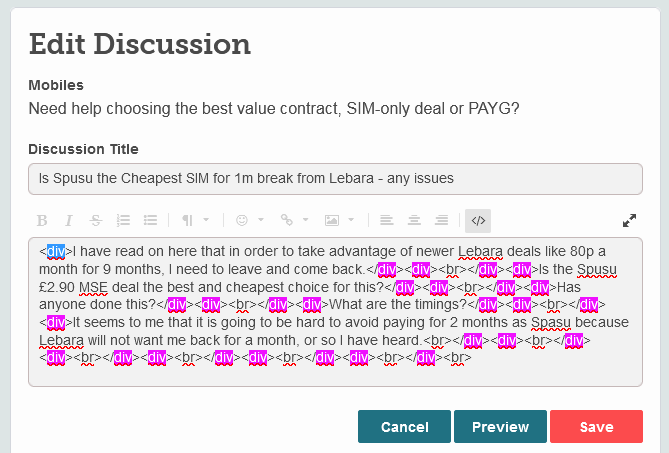Toggle italic formatting

[69, 220]
